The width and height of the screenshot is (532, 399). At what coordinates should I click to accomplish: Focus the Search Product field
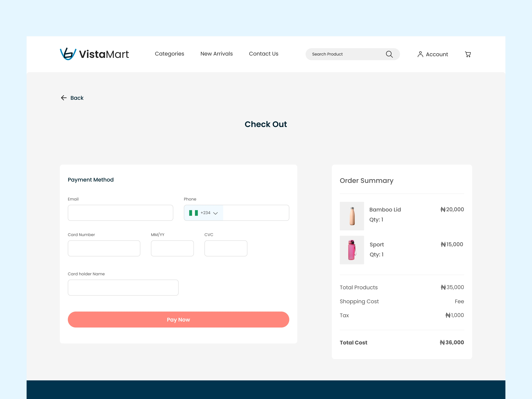tap(353, 54)
